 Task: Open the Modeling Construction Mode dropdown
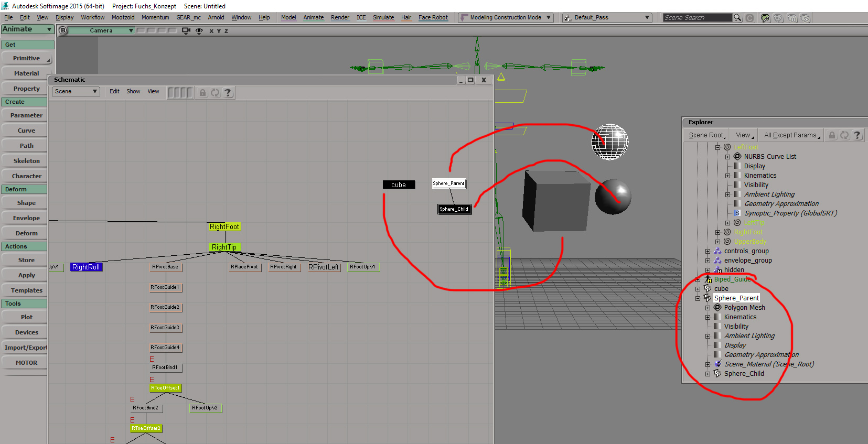coord(506,17)
